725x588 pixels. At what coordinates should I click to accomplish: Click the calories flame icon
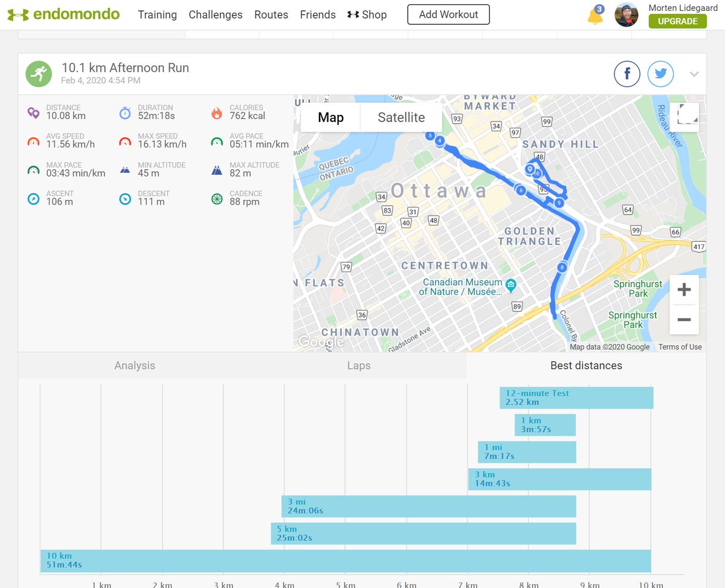217,112
